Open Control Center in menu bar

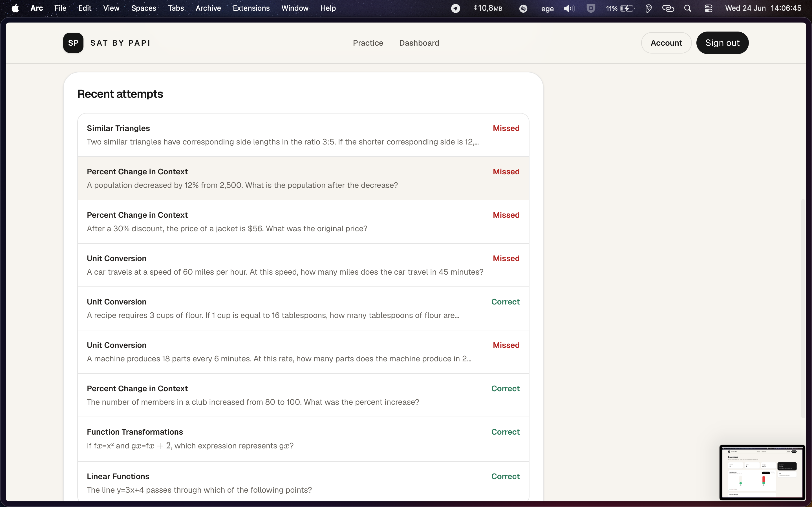(708, 8)
